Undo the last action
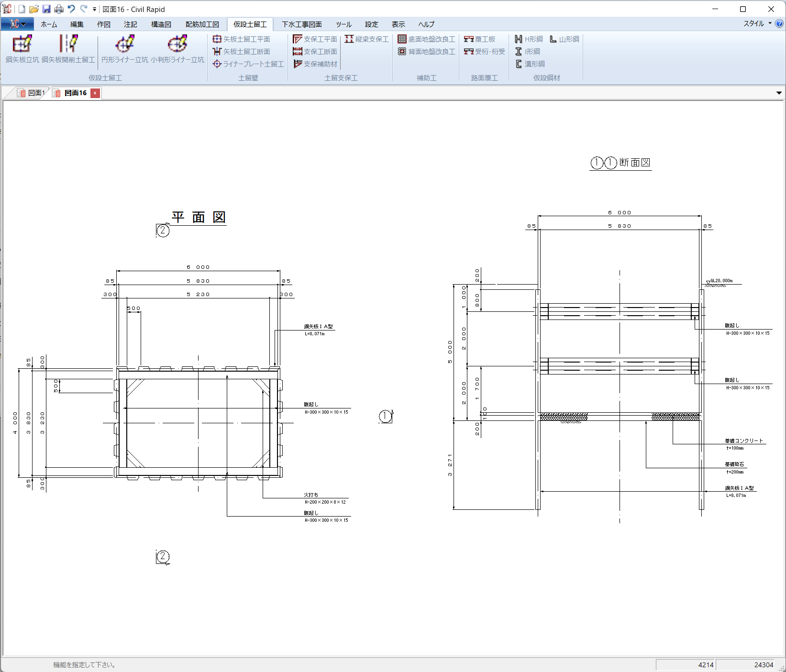This screenshot has width=786, height=672. (x=71, y=9)
